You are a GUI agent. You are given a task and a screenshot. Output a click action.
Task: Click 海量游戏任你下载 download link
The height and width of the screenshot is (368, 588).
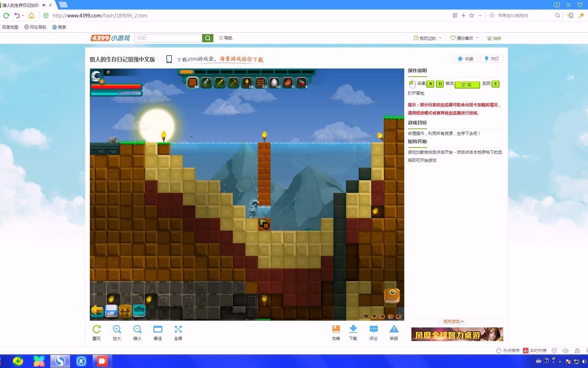(241, 59)
